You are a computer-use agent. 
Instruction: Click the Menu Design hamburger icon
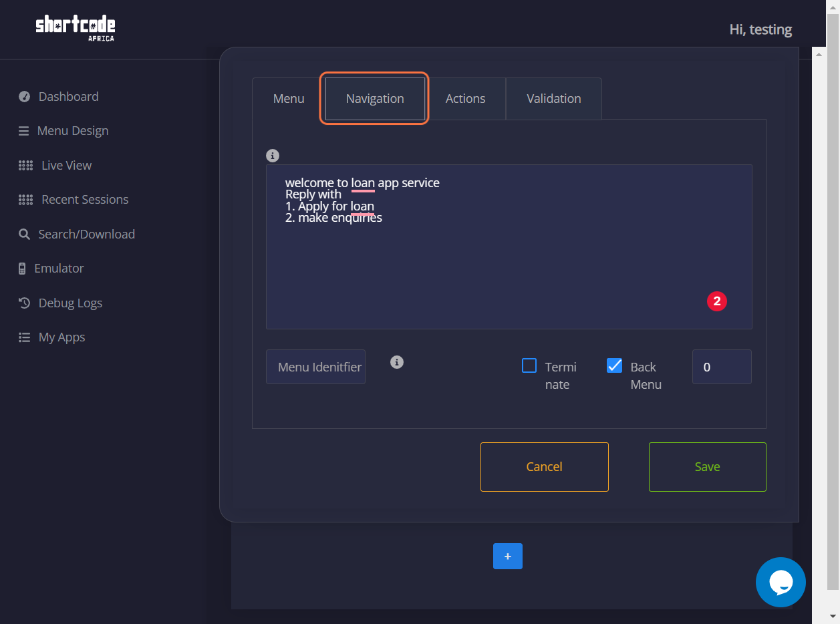pyautogui.click(x=23, y=131)
